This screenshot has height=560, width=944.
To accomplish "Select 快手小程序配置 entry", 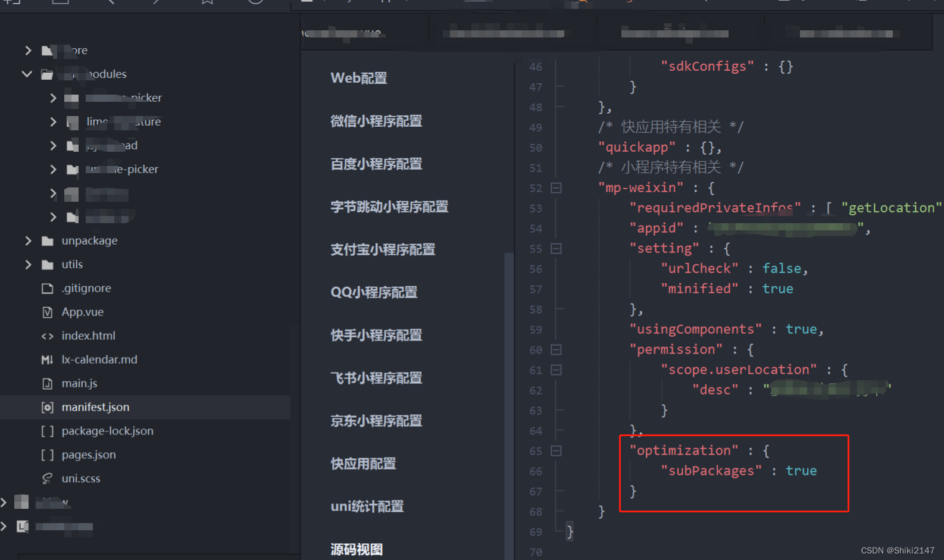I will point(376,335).
